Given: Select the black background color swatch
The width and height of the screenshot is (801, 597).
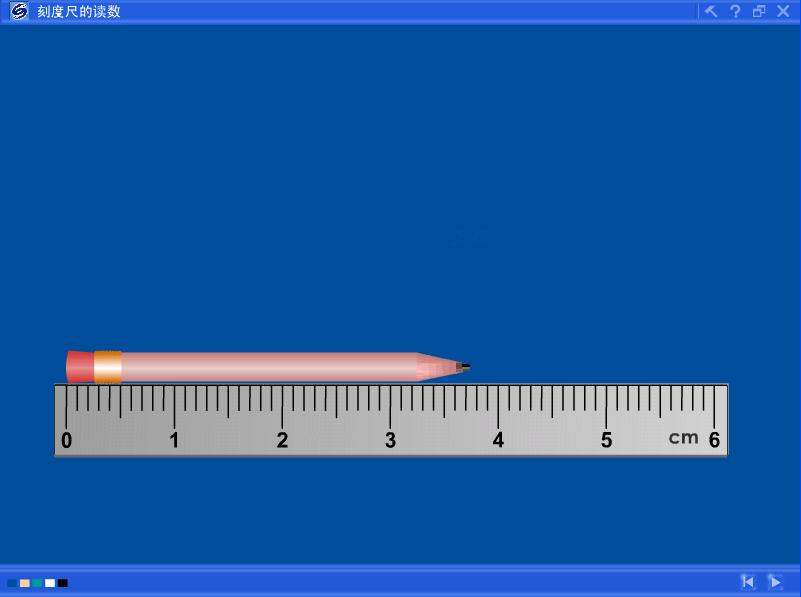Looking at the screenshot, I should (x=63, y=583).
